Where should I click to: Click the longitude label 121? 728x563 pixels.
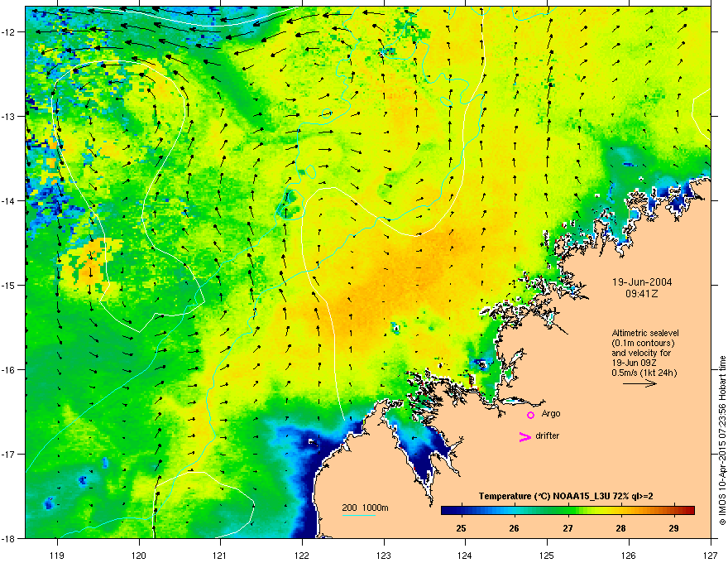(x=220, y=555)
